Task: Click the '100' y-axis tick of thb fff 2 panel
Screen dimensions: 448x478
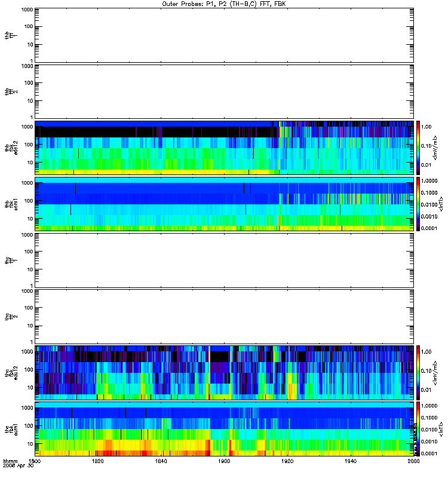Action: coord(29,83)
